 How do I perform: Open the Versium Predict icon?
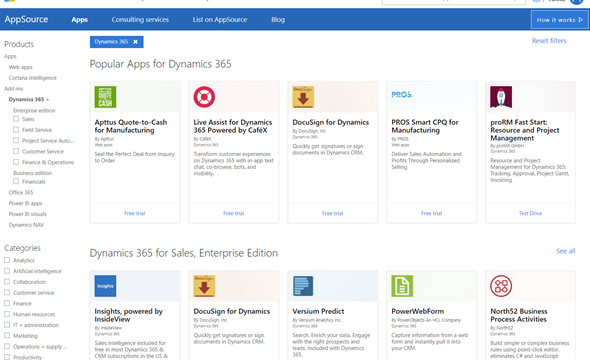(303, 286)
